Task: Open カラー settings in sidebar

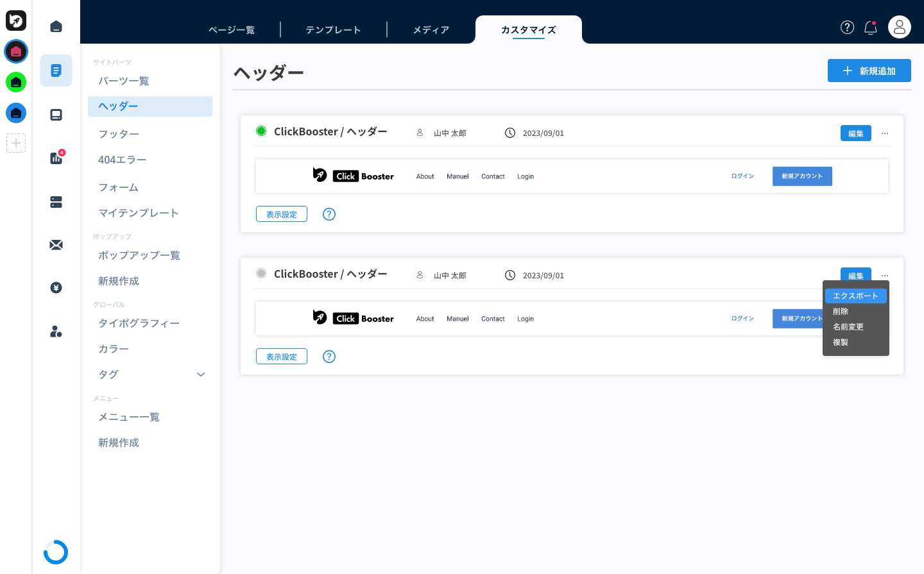Action: [x=114, y=349]
